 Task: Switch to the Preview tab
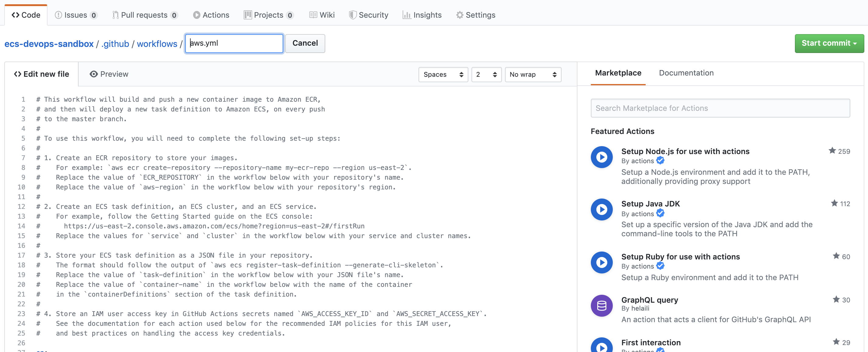109,73
